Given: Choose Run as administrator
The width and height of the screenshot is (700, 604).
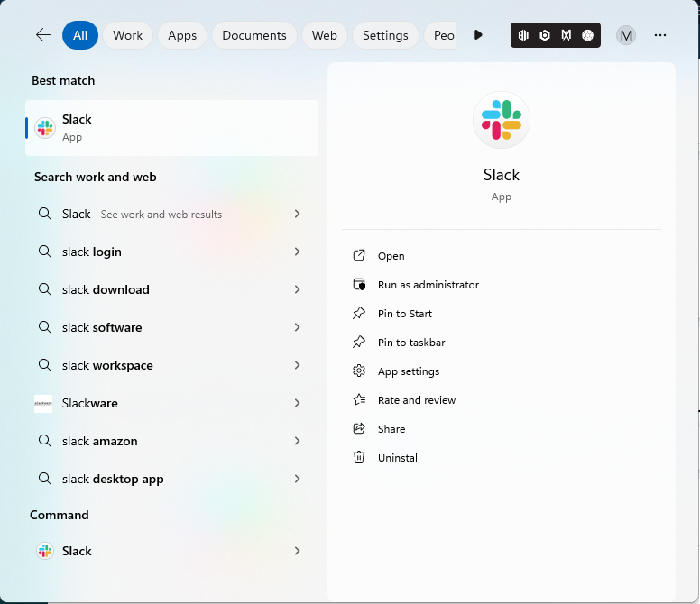Looking at the screenshot, I should (x=428, y=285).
